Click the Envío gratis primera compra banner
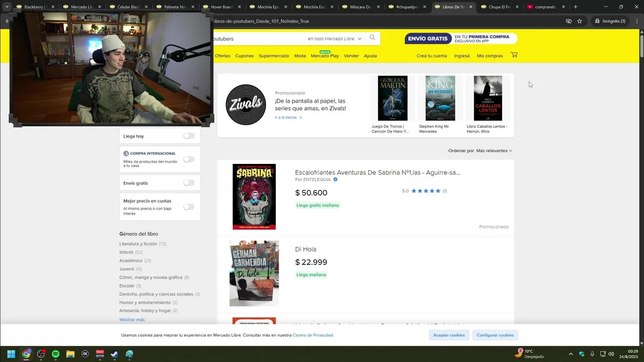The width and height of the screenshot is (644, 362). point(460,39)
